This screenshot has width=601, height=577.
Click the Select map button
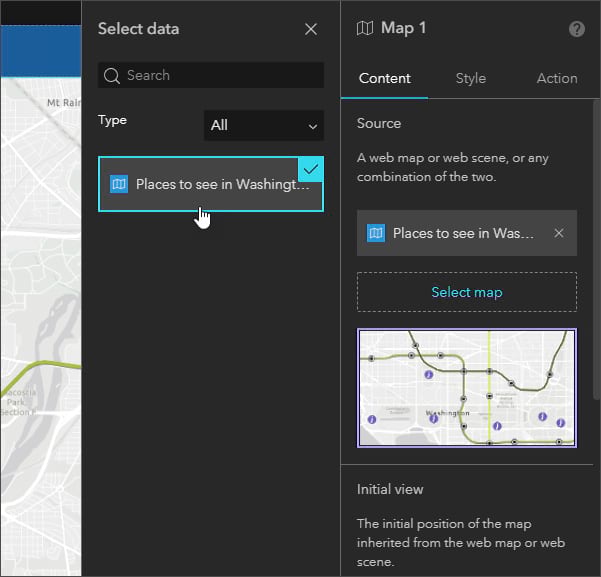467,292
